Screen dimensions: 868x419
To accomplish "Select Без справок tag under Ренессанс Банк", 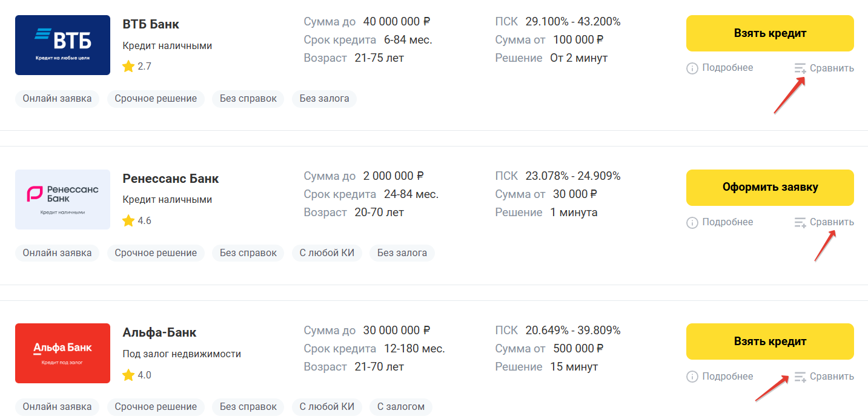I will point(248,253).
